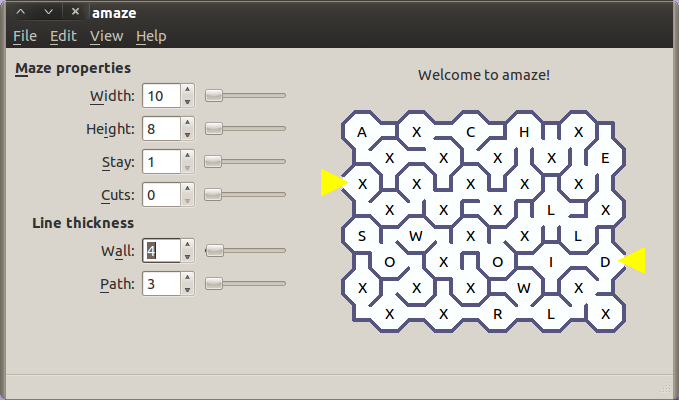Click the 'Maze properties' heading
The width and height of the screenshot is (679, 400).
pos(73,68)
